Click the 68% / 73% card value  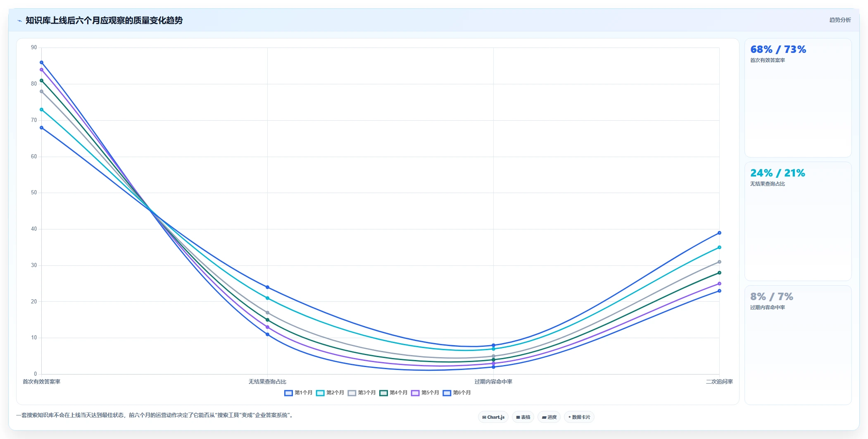point(778,50)
